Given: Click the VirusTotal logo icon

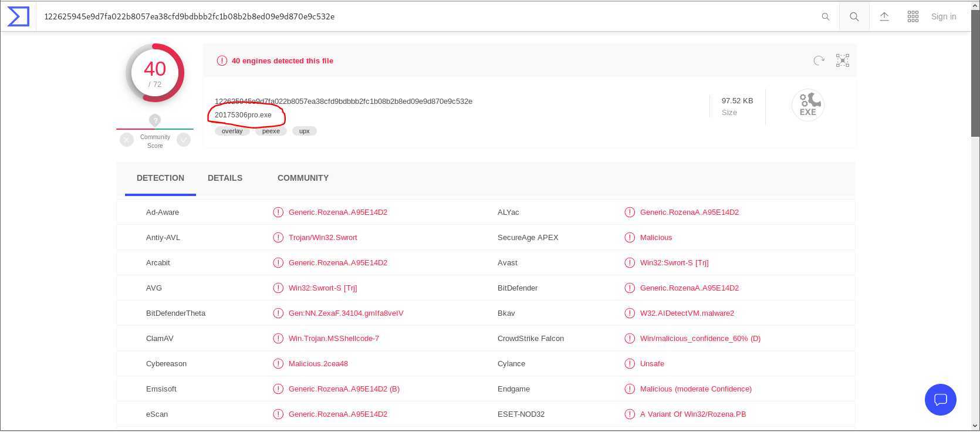Looking at the screenshot, I should point(18,16).
